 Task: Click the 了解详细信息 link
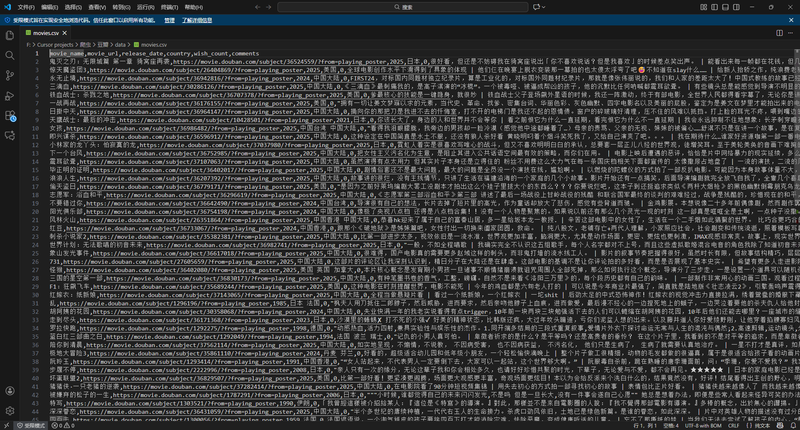tap(197, 20)
